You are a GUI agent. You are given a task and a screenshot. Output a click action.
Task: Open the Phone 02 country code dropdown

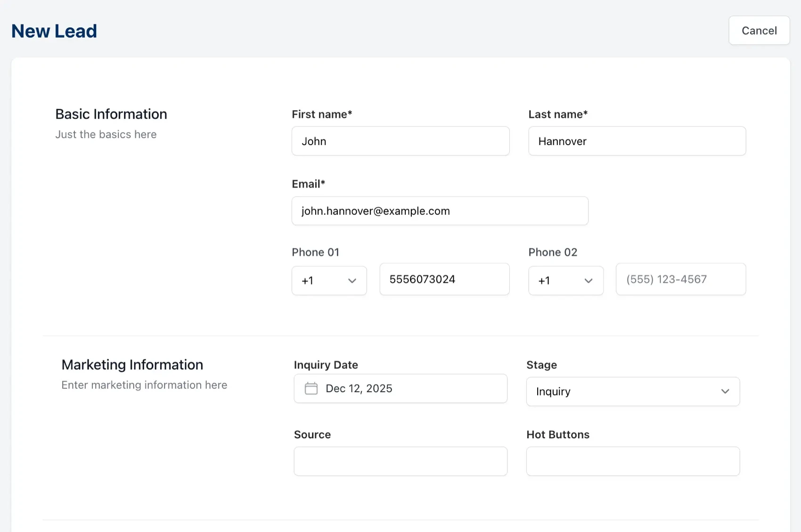coord(565,280)
